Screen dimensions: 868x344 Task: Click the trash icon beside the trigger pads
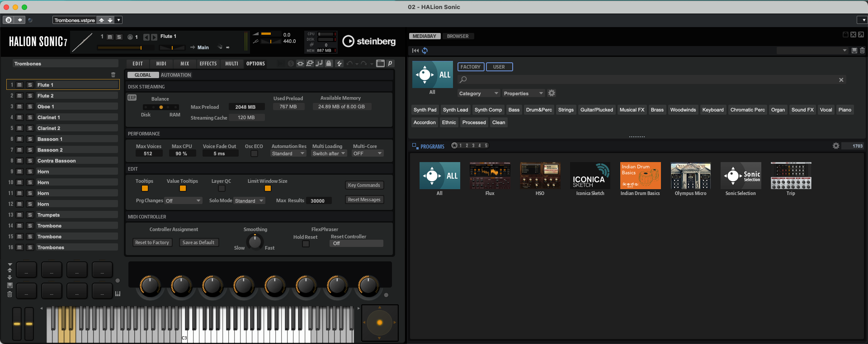click(10, 294)
